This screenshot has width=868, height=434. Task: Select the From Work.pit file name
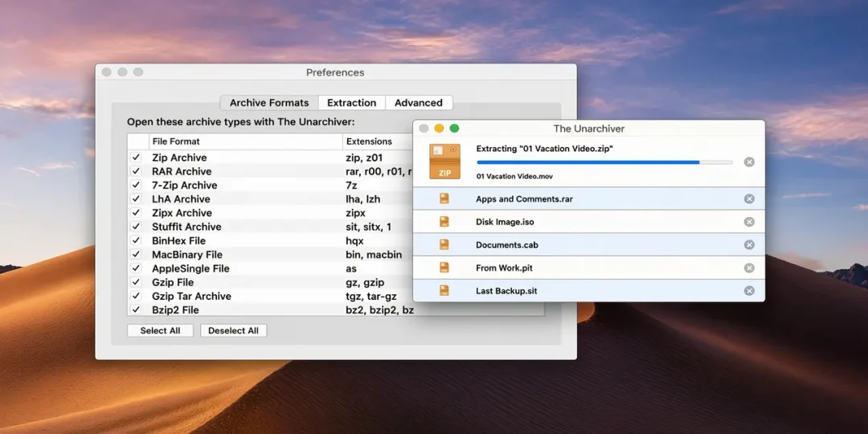[x=504, y=268]
